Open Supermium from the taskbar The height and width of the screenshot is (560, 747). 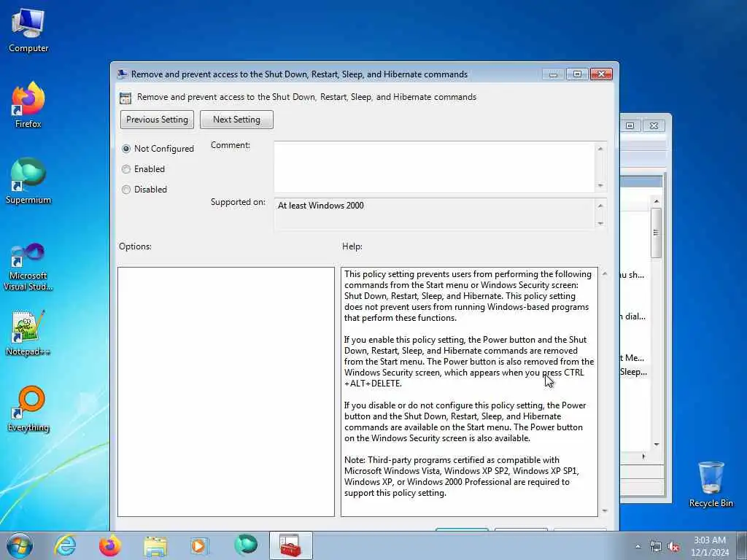pyautogui.click(x=245, y=545)
